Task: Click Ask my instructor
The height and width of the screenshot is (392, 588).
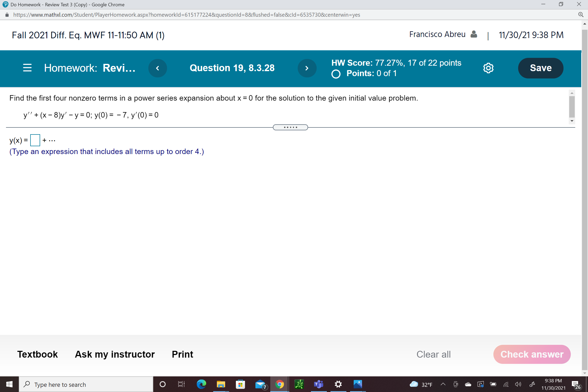Action: point(115,354)
